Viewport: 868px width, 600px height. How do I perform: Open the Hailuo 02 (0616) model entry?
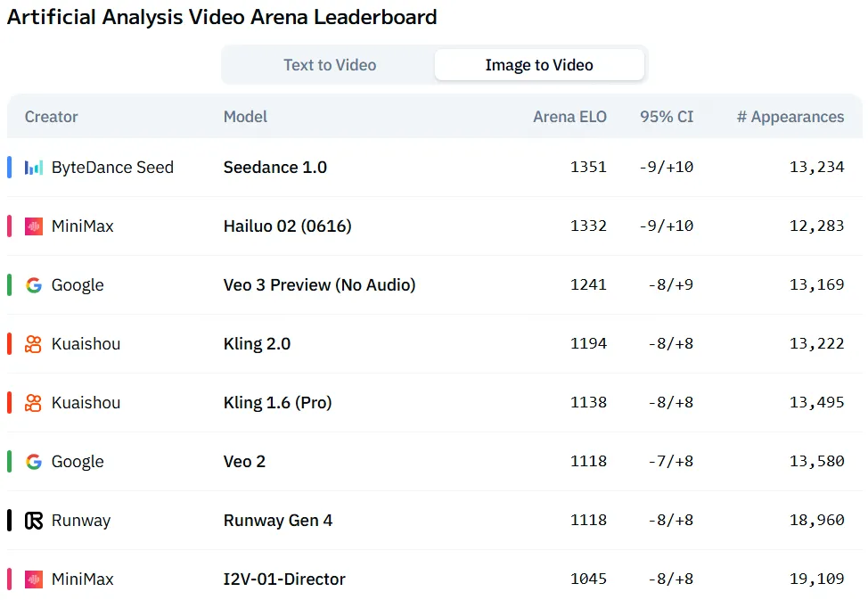[x=287, y=226]
